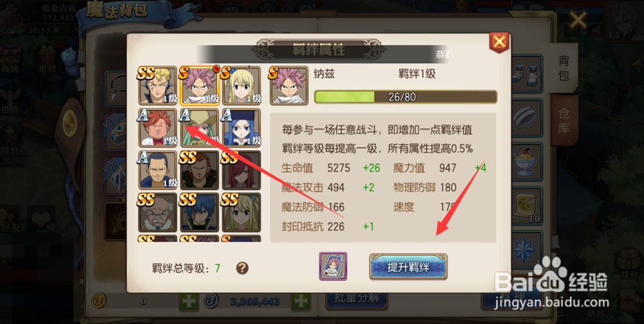Screen dimensions: 644x324
Task: Select the SS red-haired Erza portrait
Action: [x=241, y=169]
